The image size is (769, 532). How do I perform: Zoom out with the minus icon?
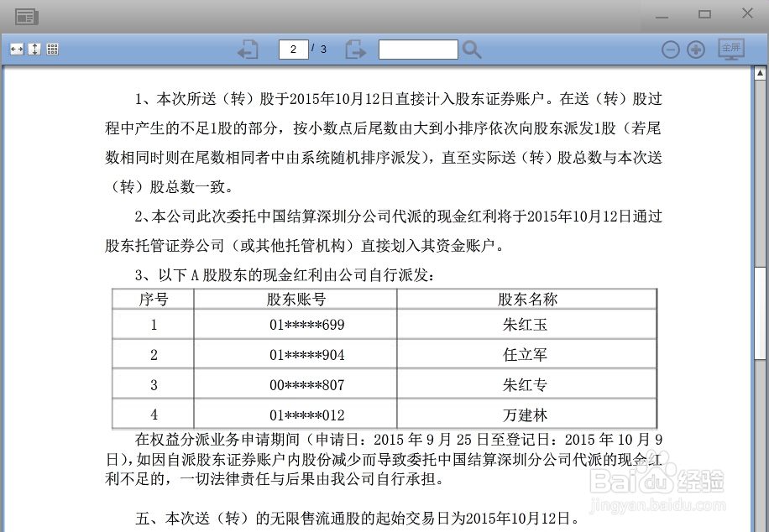(671, 50)
